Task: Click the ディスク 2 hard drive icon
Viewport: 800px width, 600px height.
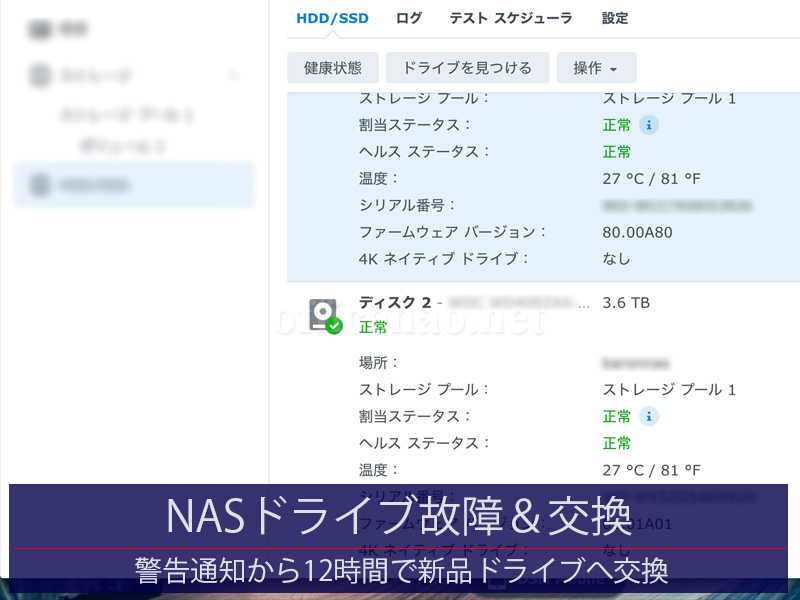Action: 324,315
